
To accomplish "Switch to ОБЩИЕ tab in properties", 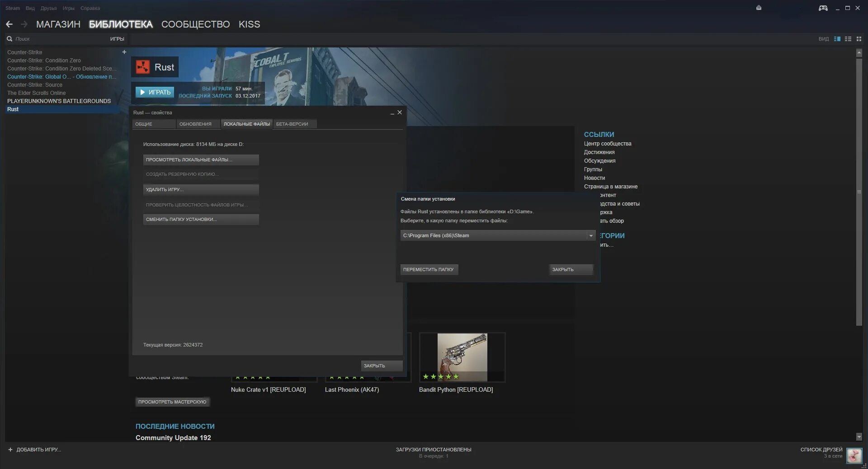I will tap(154, 124).
